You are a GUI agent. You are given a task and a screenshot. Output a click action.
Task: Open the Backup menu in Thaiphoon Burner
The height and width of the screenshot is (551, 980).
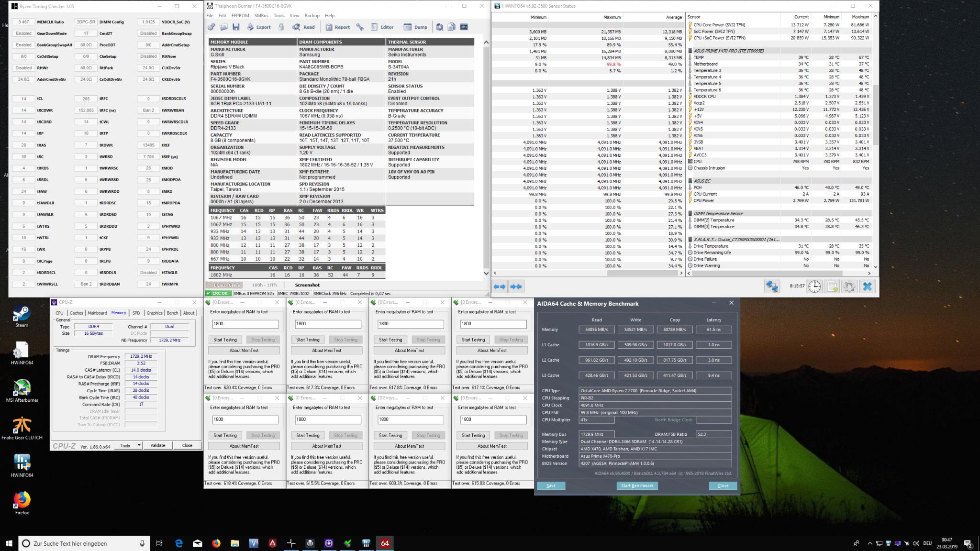tap(312, 16)
